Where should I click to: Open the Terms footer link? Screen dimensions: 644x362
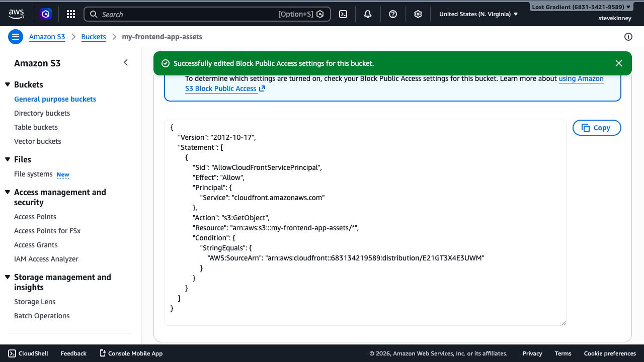point(563,353)
